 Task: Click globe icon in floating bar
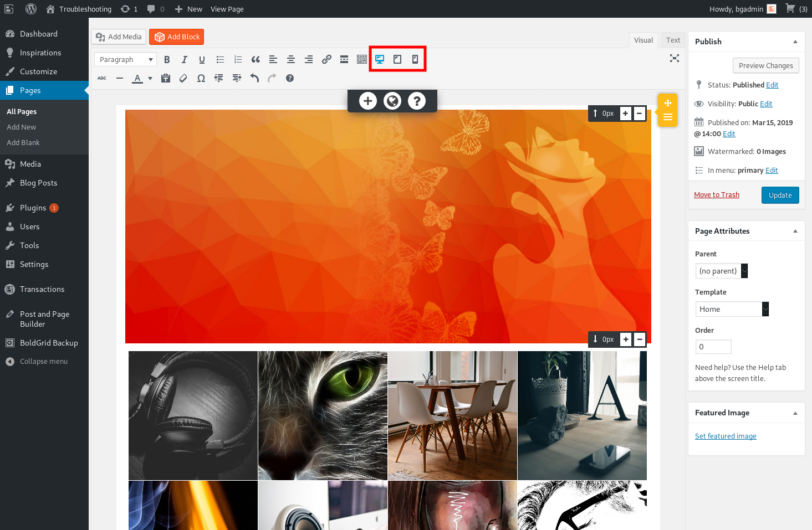tap(392, 101)
